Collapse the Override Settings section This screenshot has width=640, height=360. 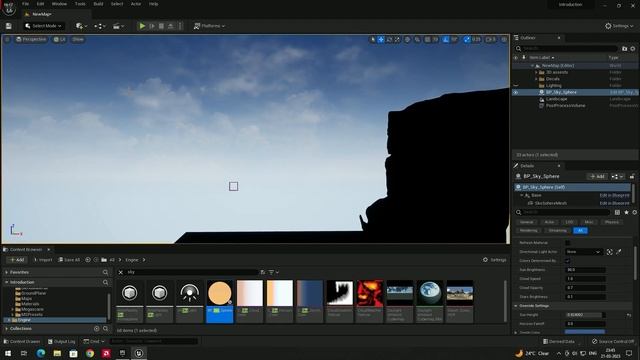click(x=516, y=306)
